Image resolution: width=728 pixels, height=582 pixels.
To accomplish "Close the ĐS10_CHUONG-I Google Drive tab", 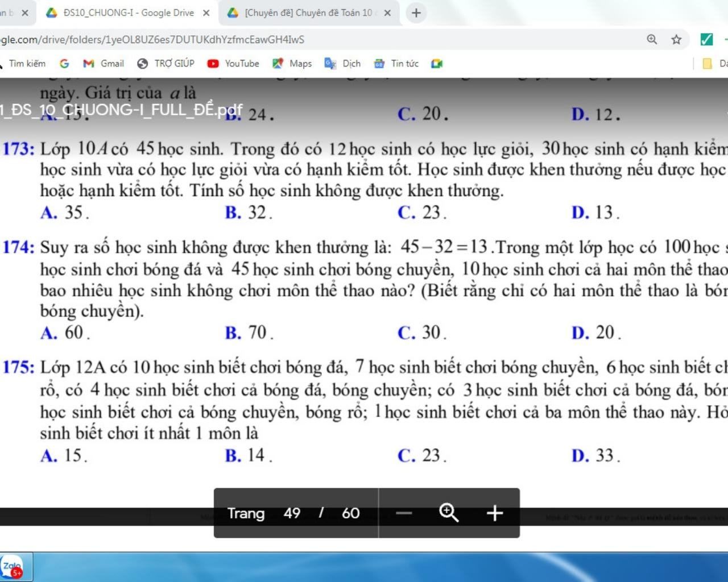I will tap(206, 13).
